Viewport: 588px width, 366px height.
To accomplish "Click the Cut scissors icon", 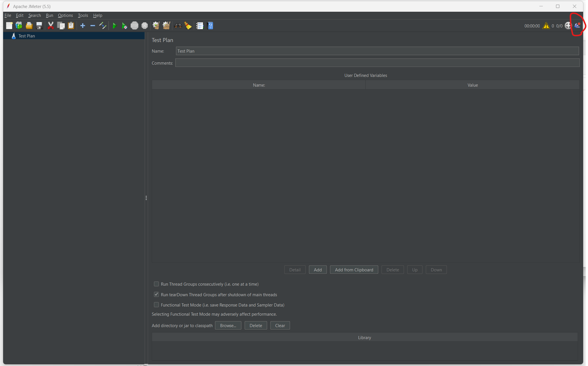I will pos(51,26).
